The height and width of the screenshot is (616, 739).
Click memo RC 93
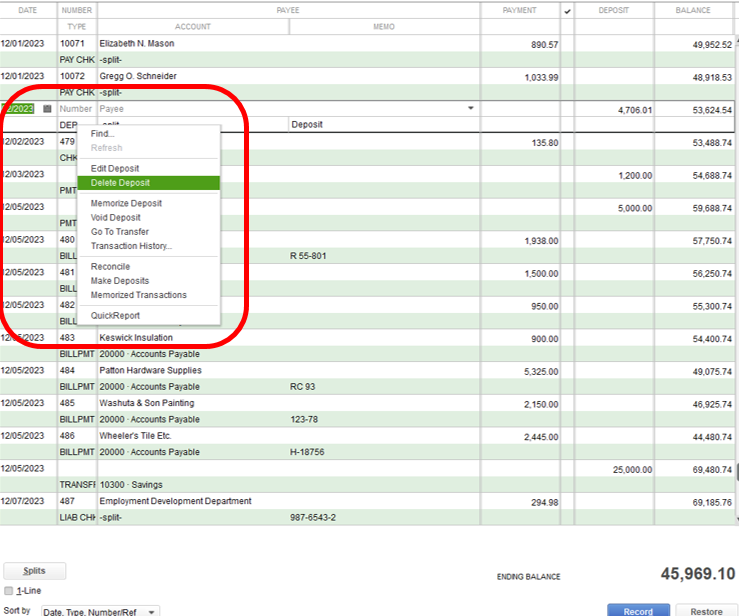click(302, 386)
